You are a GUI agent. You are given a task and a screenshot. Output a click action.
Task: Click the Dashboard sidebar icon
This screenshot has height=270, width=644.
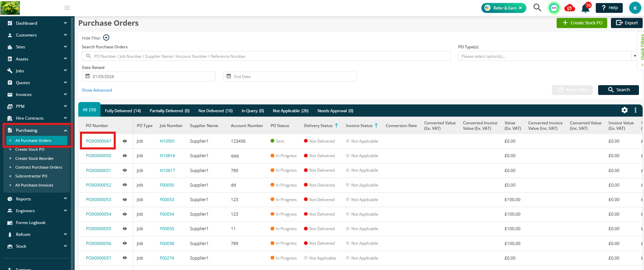(x=10, y=23)
